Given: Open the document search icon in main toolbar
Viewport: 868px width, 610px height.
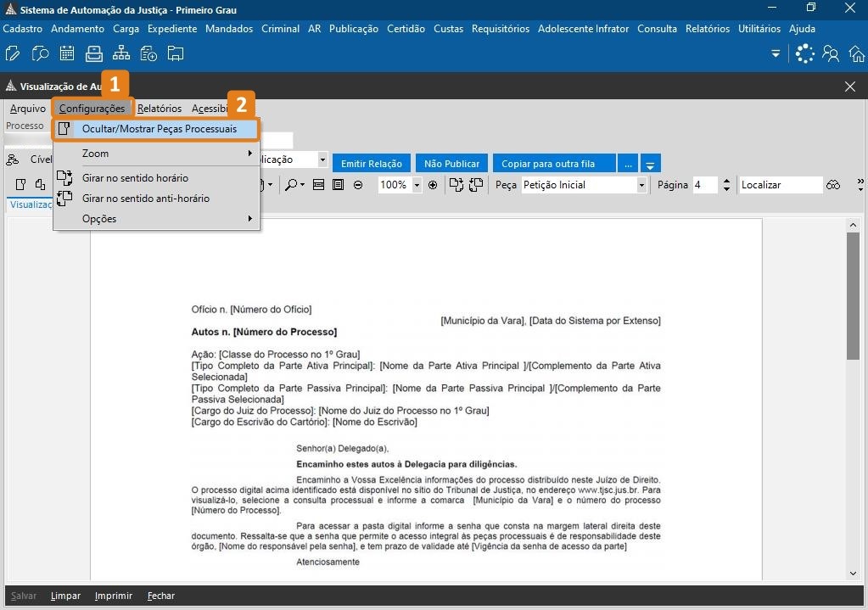Looking at the screenshot, I should (40, 53).
